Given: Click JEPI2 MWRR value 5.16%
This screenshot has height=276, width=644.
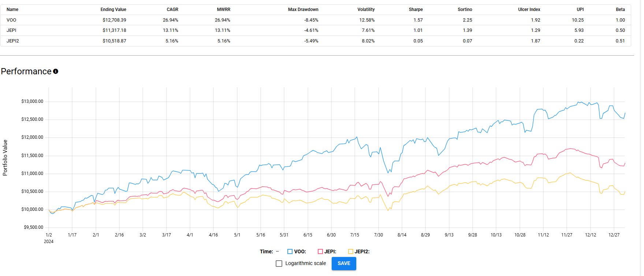Looking at the screenshot, I should point(224,41).
